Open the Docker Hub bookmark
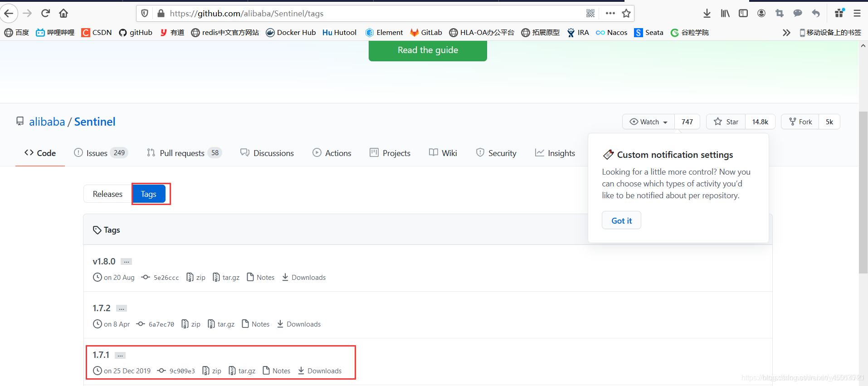The image size is (868, 386). coord(291,33)
